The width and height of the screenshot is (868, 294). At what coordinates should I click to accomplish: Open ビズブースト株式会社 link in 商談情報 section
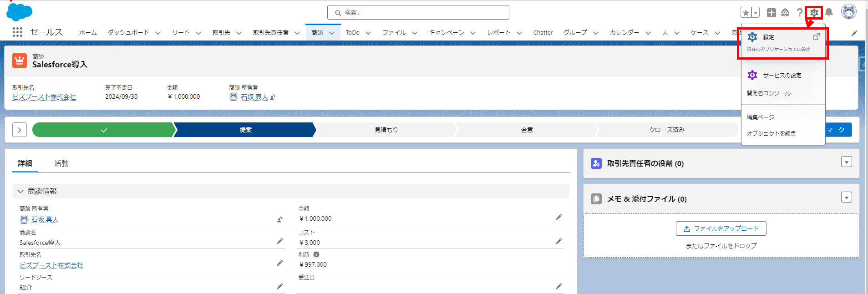tap(51, 265)
